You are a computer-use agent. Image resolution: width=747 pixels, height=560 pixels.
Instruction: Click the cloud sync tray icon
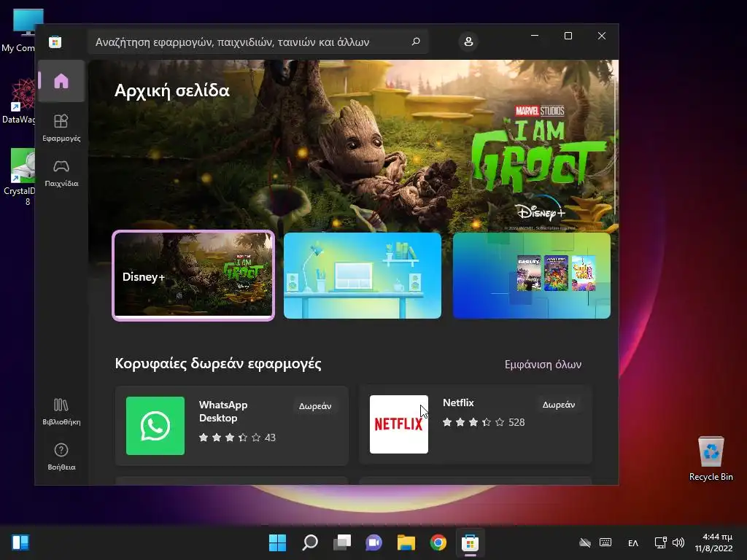pyautogui.click(x=584, y=542)
